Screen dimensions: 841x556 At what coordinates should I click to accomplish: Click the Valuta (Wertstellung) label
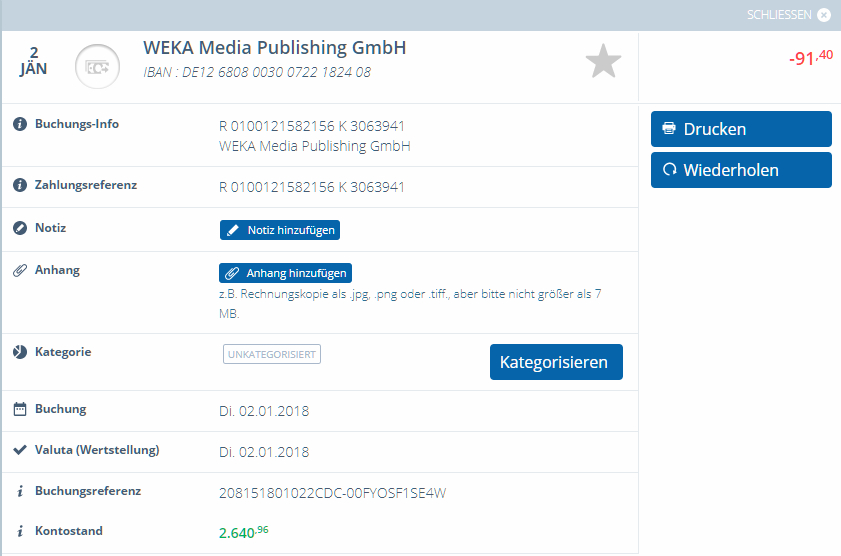tap(97, 450)
